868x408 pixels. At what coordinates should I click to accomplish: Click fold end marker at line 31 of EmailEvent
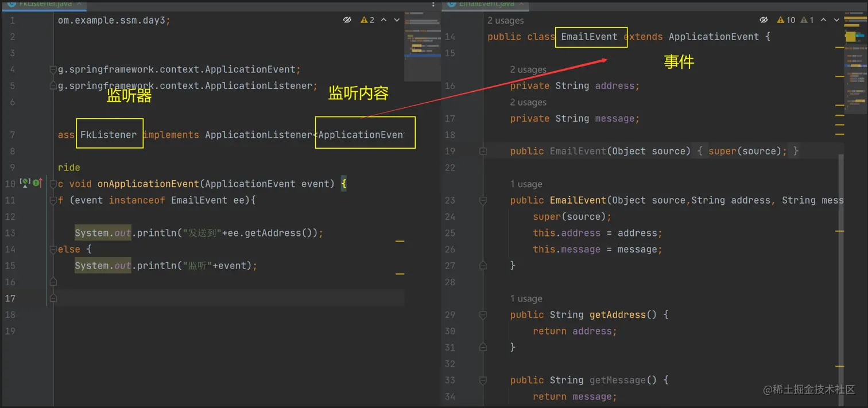483,347
